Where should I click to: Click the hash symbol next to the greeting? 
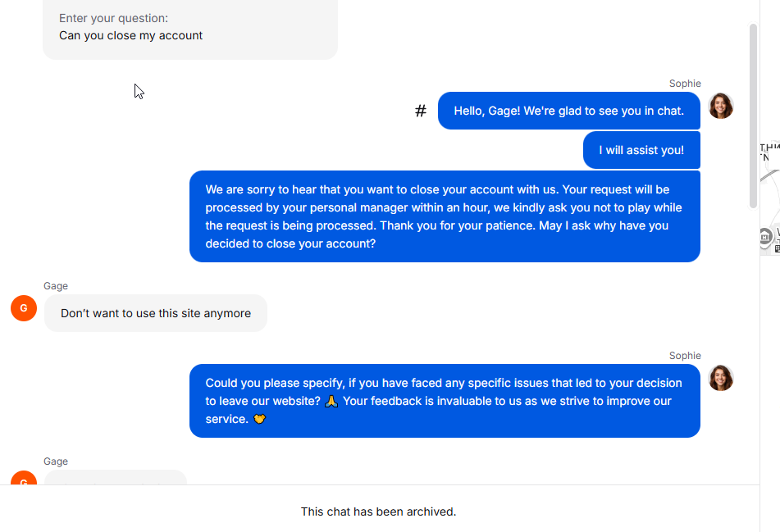(421, 111)
